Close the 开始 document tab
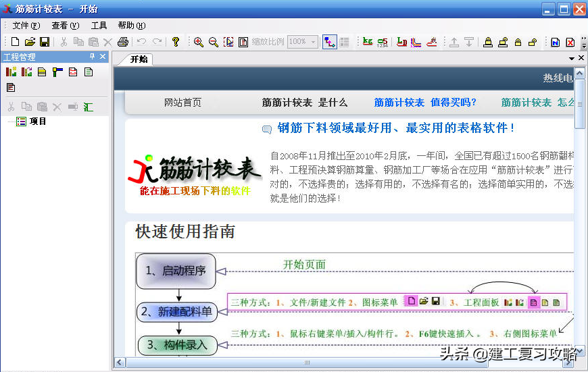 tap(581, 57)
